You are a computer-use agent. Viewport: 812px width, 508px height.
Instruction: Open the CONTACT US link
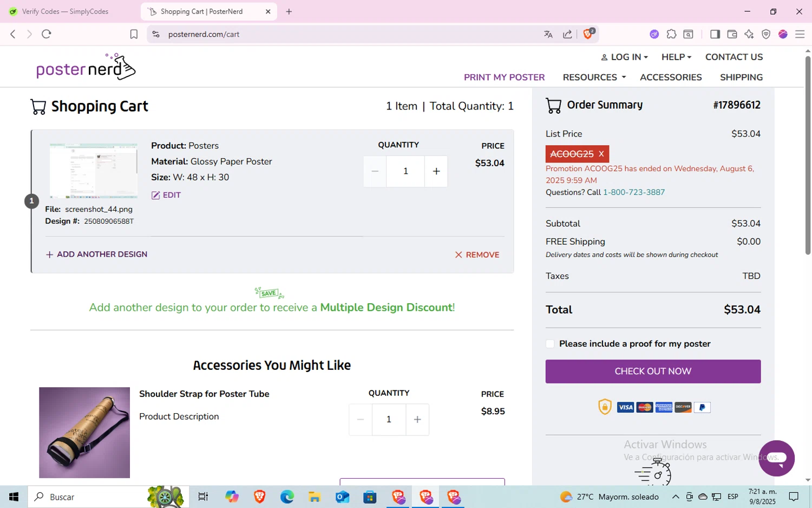(734, 57)
